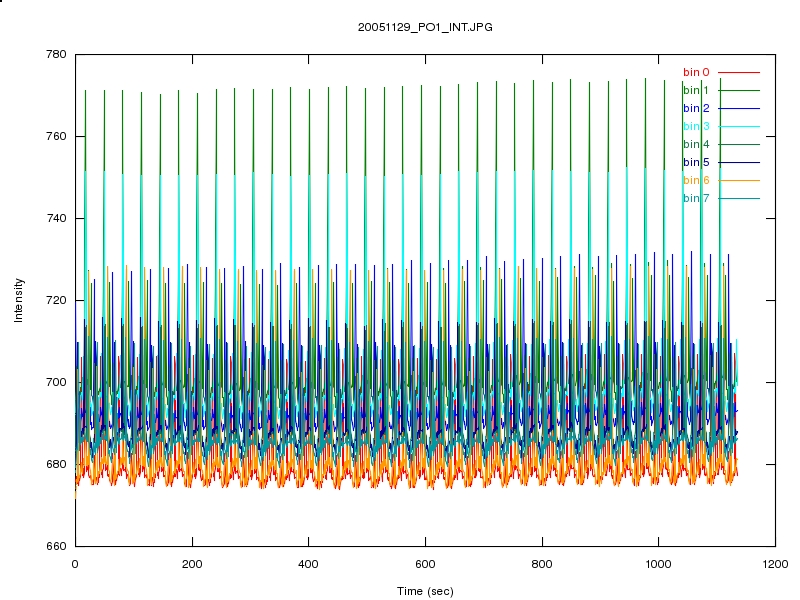The height and width of the screenshot is (600, 800).
Task: Click the red bin 0 legend line sample
Action: pyautogui.click(x=739, y=72)
